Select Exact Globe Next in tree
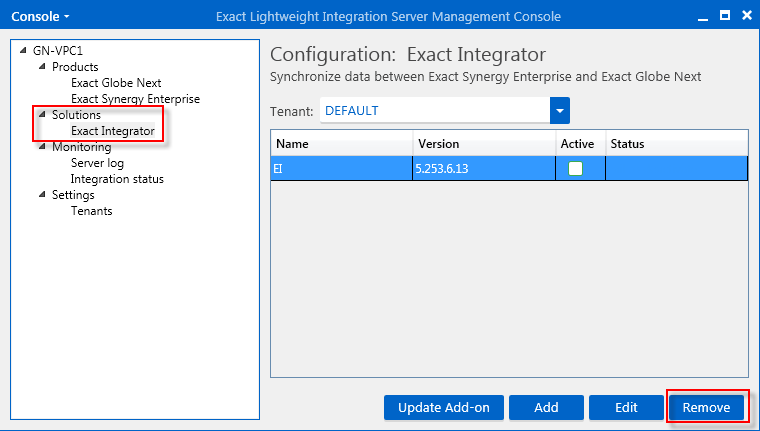The height and width of the screenshot is (431, 760). 116,83
